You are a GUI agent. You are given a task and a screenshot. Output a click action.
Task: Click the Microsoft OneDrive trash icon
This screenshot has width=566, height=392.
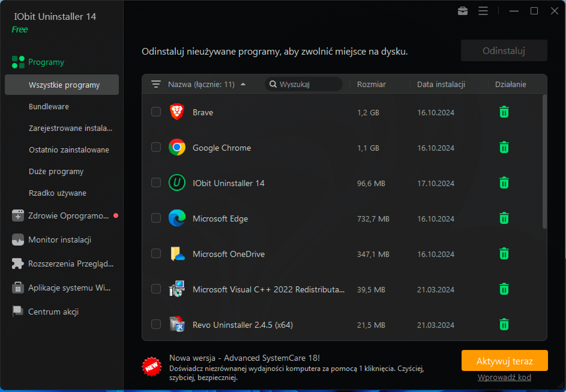504,254
